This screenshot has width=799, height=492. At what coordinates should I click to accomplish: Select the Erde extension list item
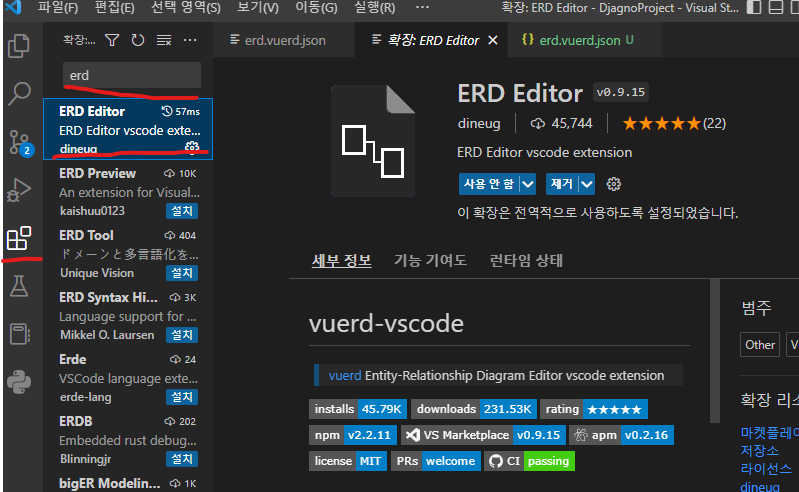tap(128, 377)
